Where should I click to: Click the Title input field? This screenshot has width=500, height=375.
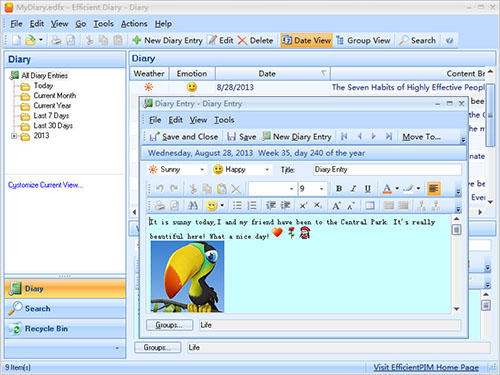[x=387, y=170]
